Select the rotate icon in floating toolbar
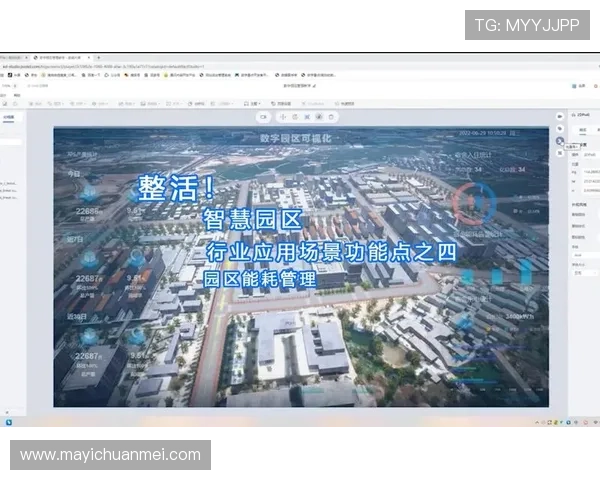Image resolution: width=600 pixels, height=480 pixels. (x=295, y=117)
